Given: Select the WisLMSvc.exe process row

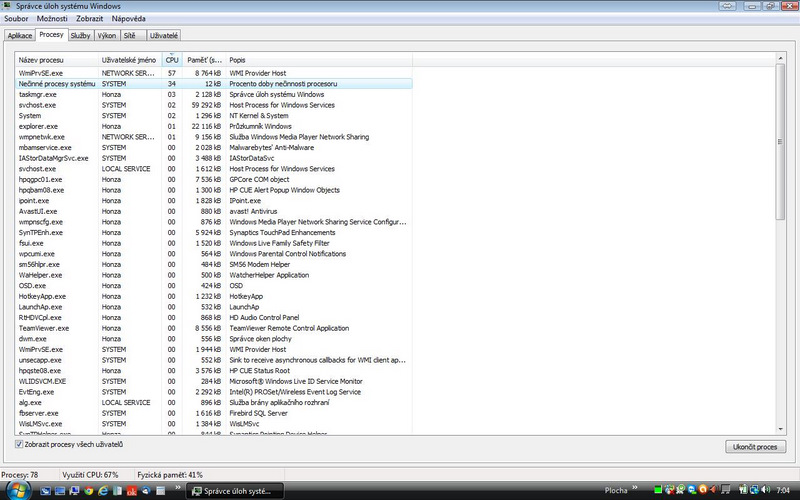Looking at the screenshot, I should click(214, 423).
